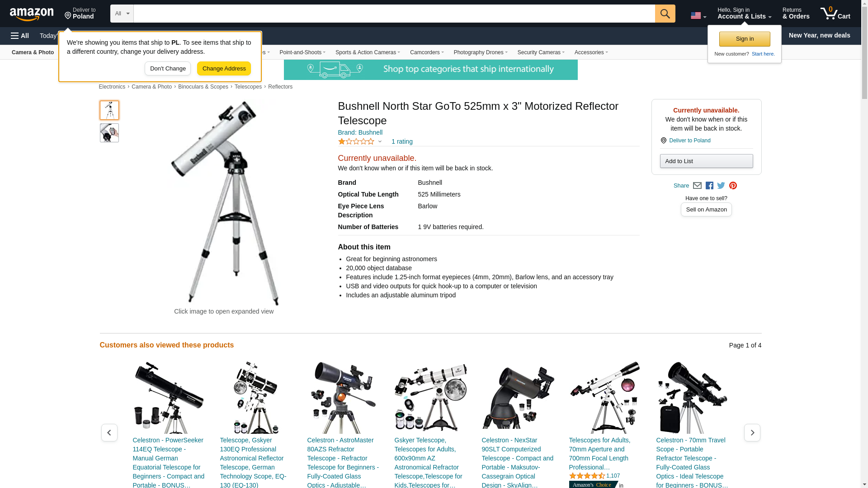Share the product on Twitter
Viewport: 868px width, 488px height.
(721, 186)
